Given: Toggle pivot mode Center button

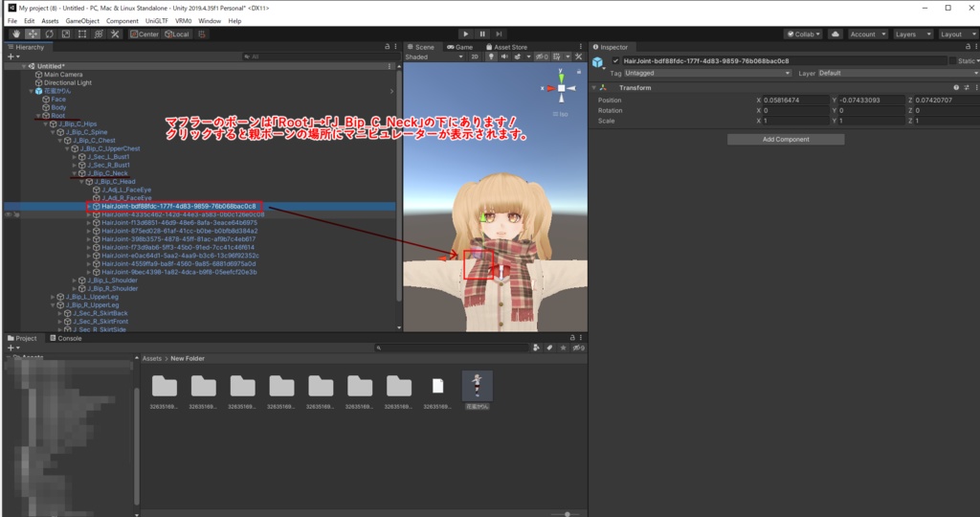Looking at the screenshot, I should click(x=145, y=34).
